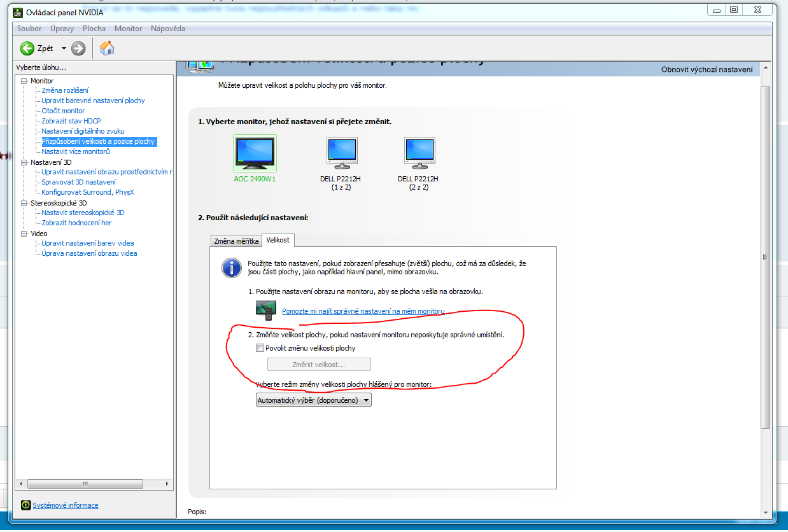788x532 pixels.
Task: Open Změna rozlišení in task tree
Action: [65, 90]
